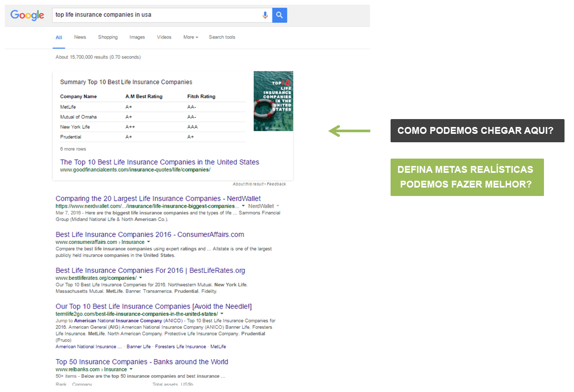Click the goodfinancialcents.com URL
Viewport: 574px width, 392px height.
135,170
